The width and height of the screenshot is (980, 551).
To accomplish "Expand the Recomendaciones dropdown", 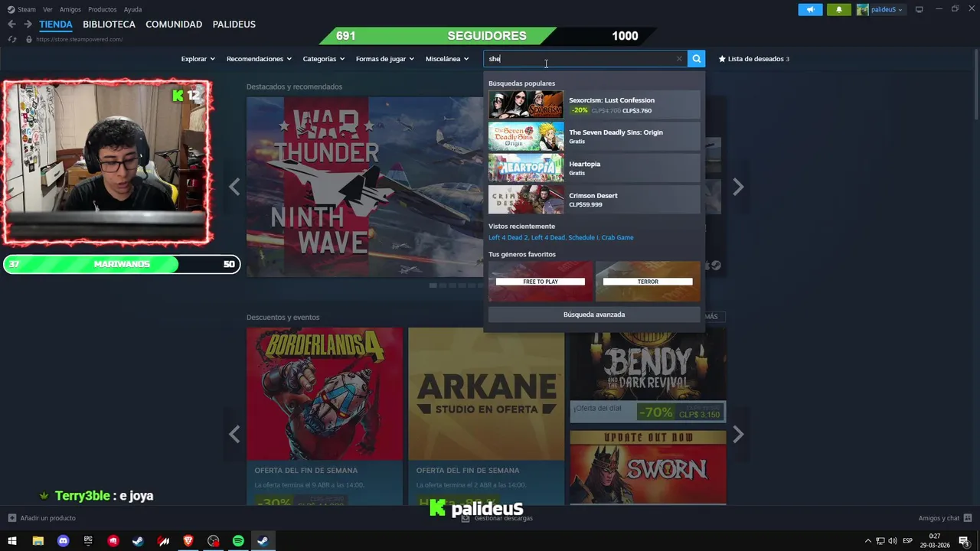I will [x=259, y=59].
